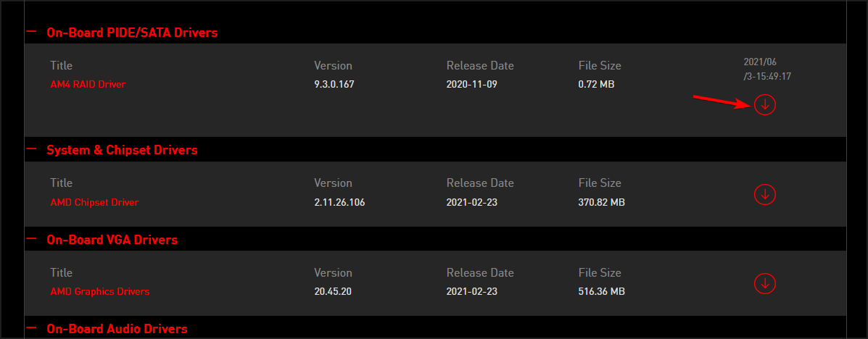Download the AM4 RAID Driver
The image size is (868, 339).
(765, 105)
